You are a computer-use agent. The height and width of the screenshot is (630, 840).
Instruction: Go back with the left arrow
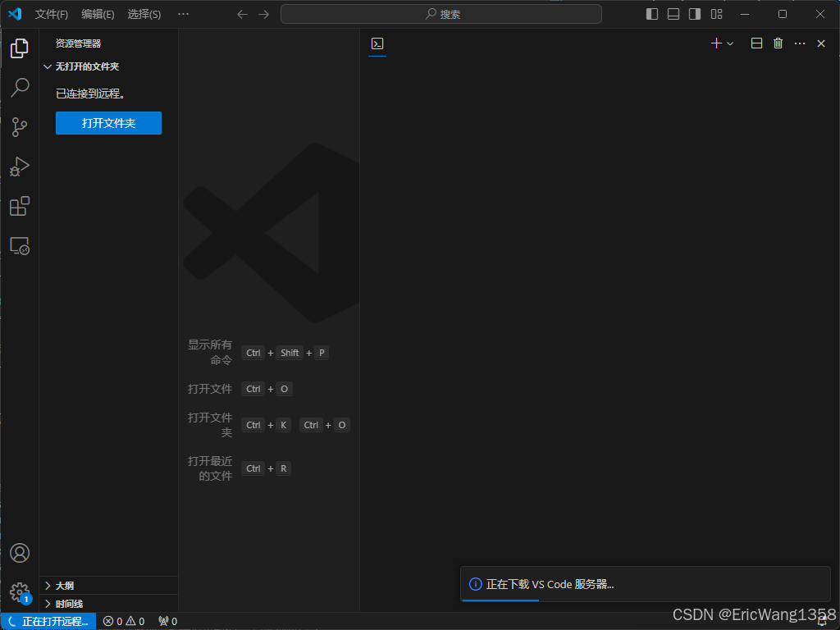[x=242, y=15]
